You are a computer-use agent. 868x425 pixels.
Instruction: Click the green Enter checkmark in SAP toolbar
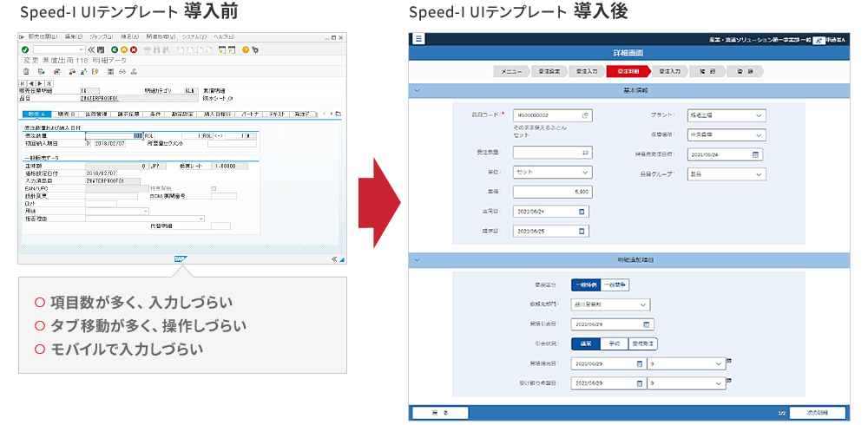pos(25,49)
